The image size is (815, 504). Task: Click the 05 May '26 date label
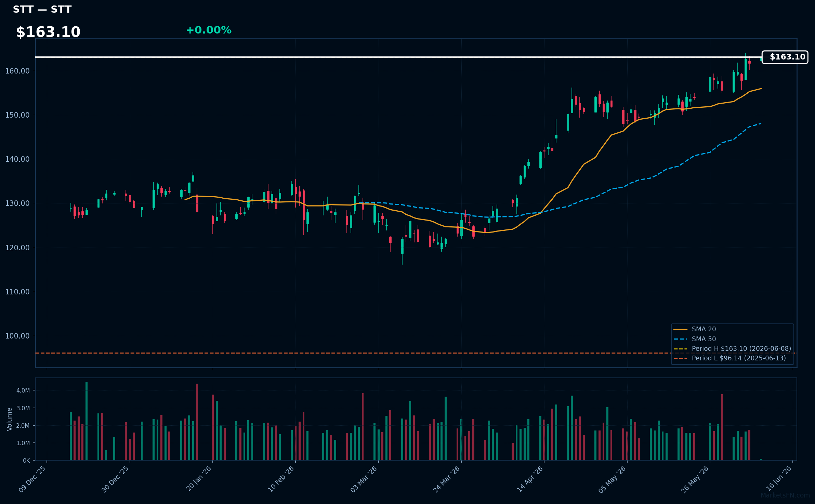point(612,479)
